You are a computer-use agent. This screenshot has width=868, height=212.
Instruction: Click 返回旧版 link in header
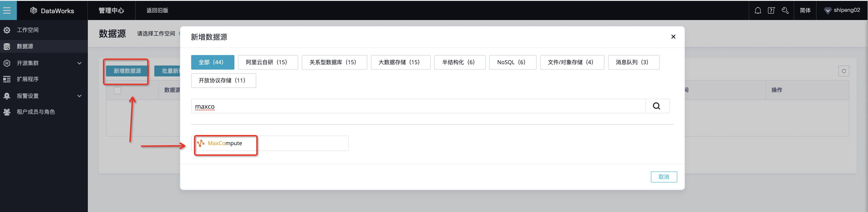[x=157, y=10]
